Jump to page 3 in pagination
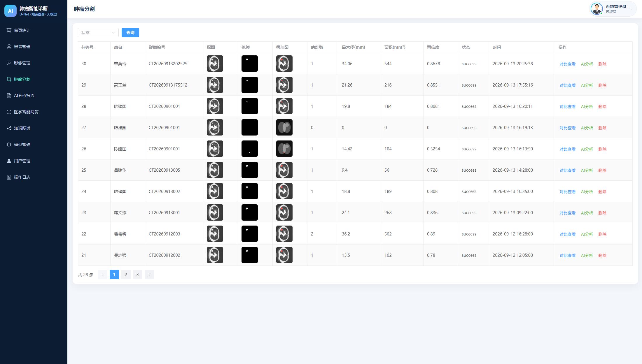Viewport: 642px width, 364px height. pos(138,275)
